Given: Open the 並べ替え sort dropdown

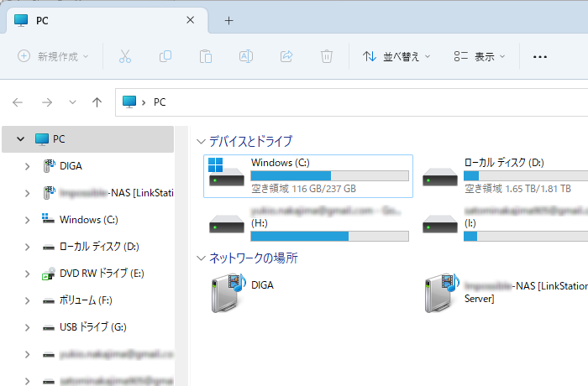Looking at the screenshot, I should pos(396,56).
